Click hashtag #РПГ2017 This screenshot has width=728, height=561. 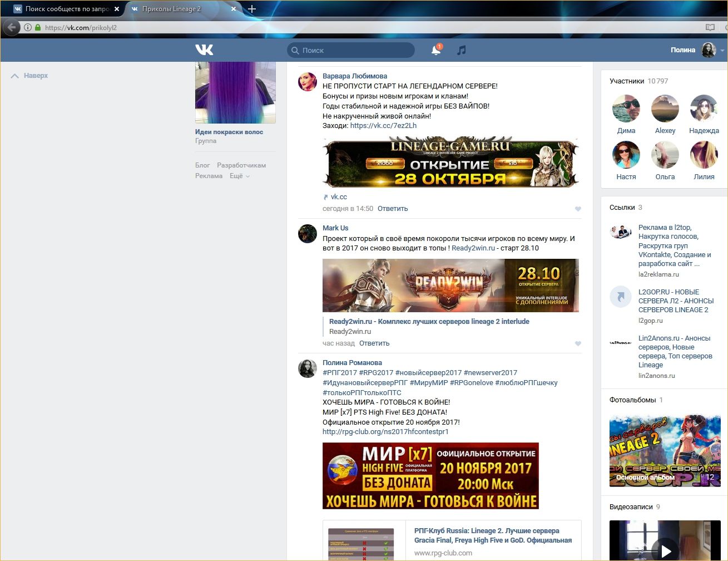click(340, 373)
